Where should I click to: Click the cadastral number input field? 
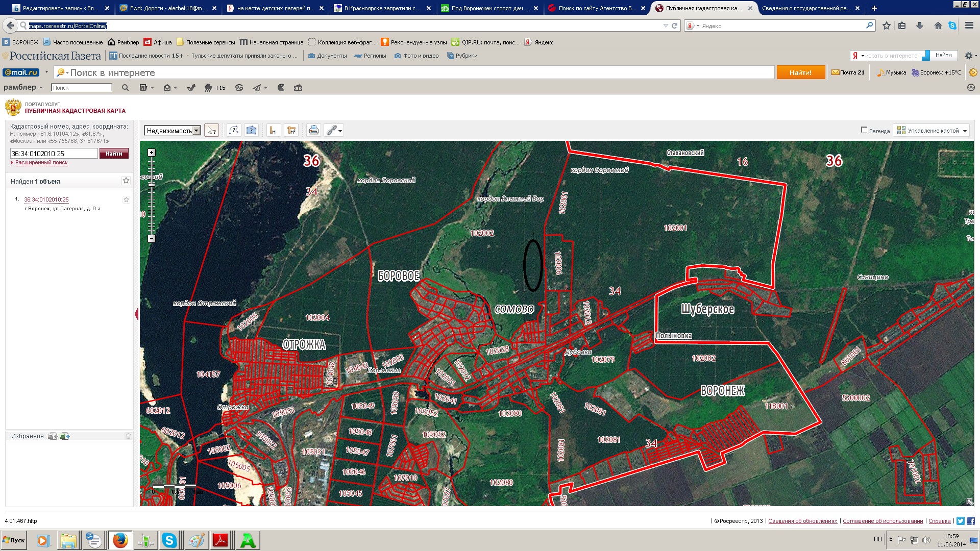54,154
